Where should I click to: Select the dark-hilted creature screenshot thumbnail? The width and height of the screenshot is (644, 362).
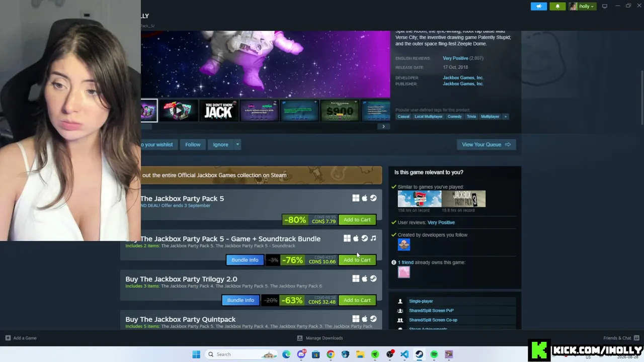[259, 111]
